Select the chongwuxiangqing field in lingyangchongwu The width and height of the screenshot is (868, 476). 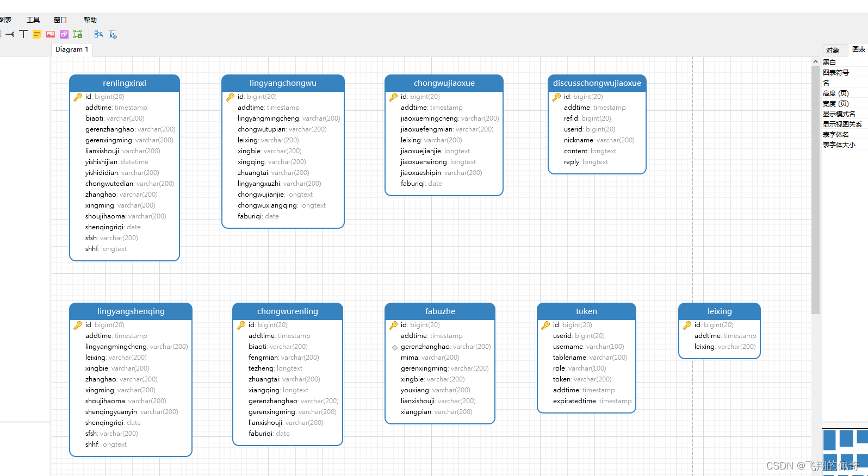pos(283,205)
